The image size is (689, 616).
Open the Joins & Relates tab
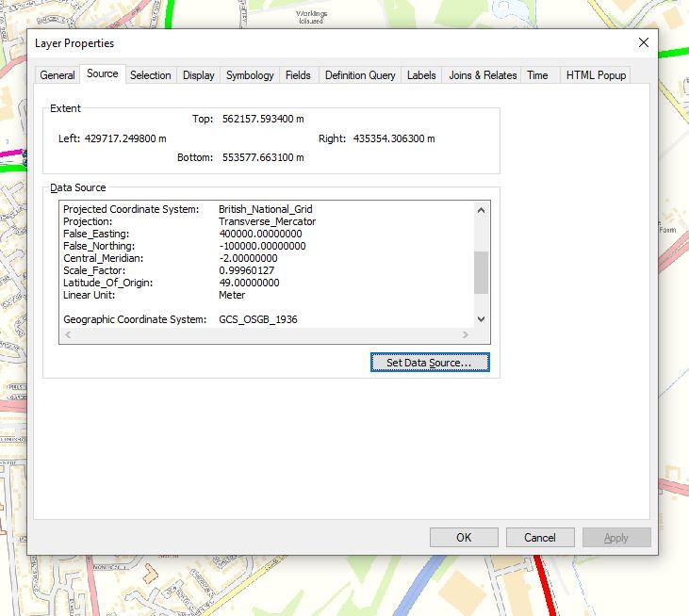483,75
